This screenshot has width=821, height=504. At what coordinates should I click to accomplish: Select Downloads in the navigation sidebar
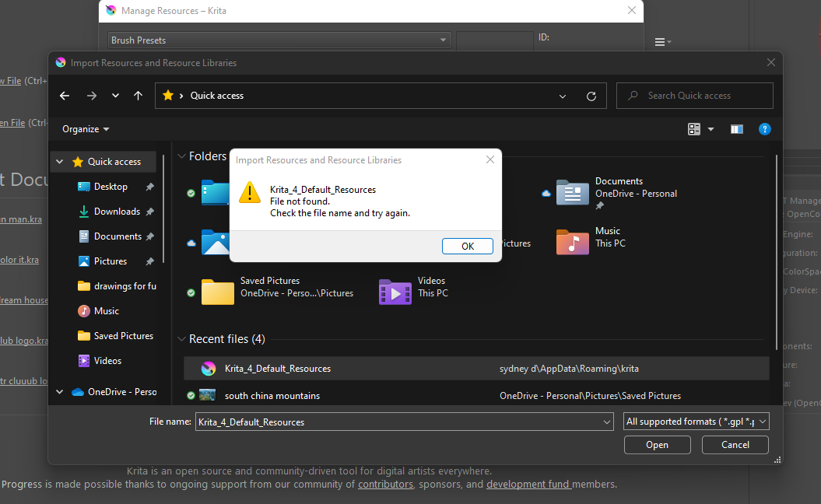click(x=116, y=212)
